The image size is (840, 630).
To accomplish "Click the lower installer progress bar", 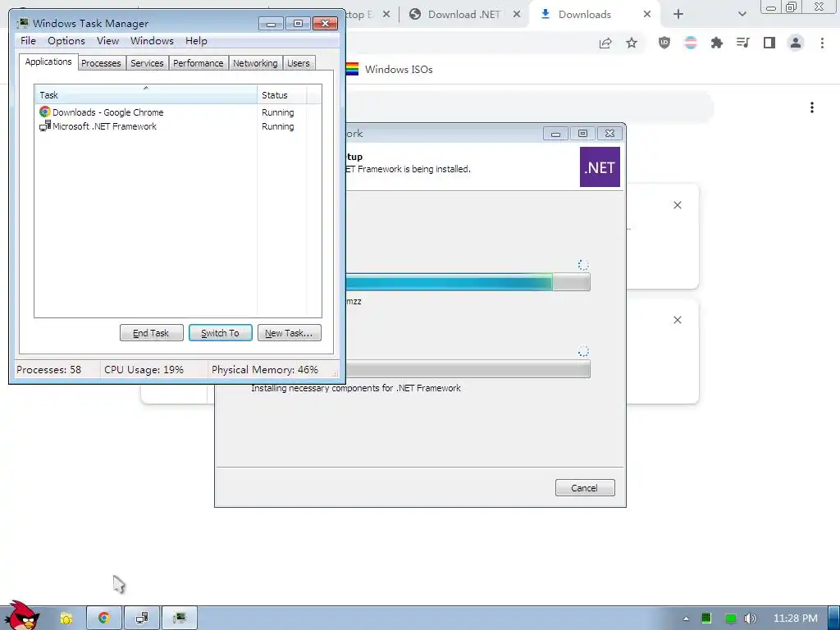I will pos(468,369).
